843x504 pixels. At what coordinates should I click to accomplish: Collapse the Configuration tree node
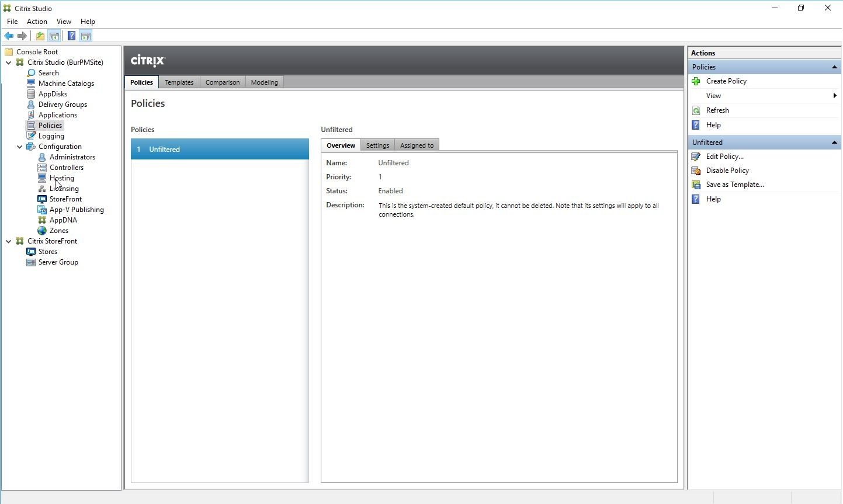pyautogui.click(x=20, y=147)
